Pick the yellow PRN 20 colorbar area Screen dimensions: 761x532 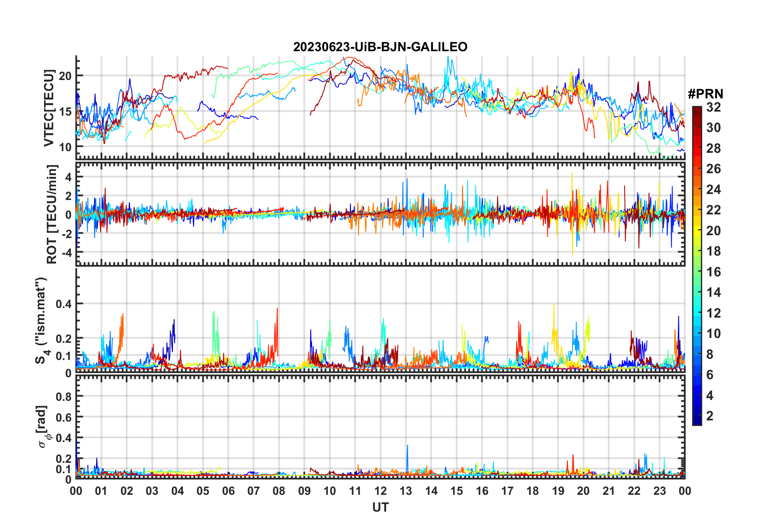(697, 231)
